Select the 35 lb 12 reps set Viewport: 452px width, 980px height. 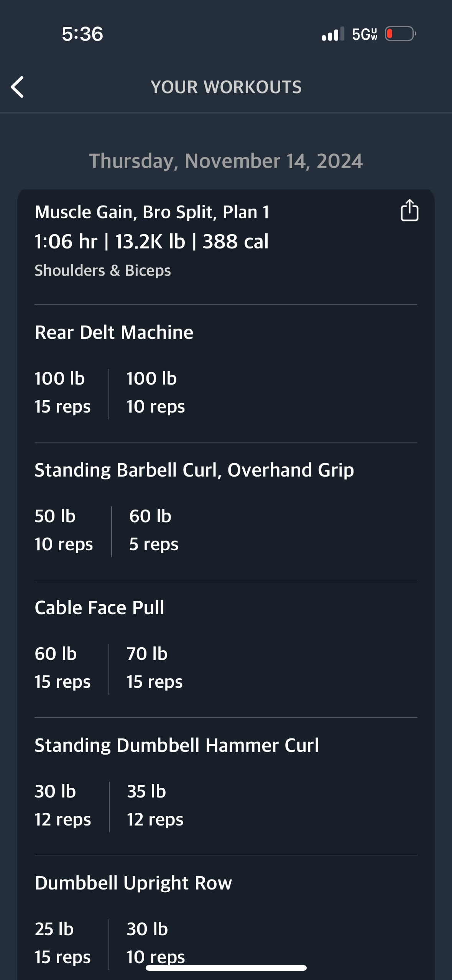pyautogui.click(x=155, y=805)
